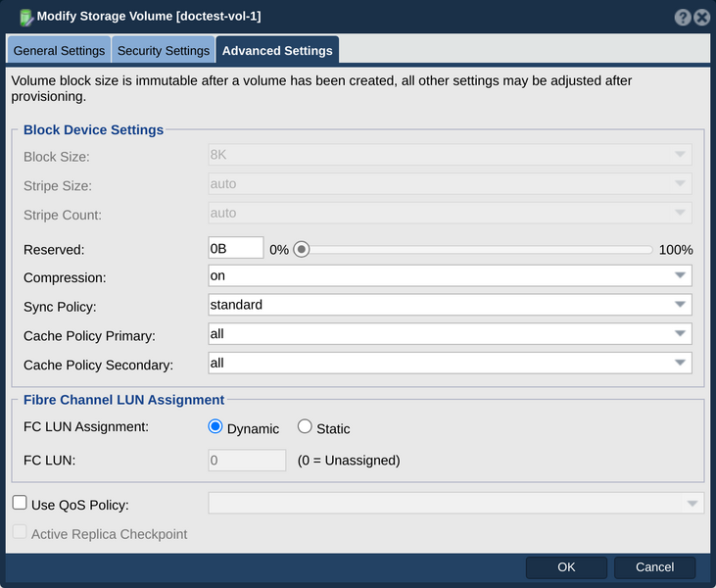Screen dimensions: 716x588
Task: Expand the Compression dropdown
Action: pos(450,276)
